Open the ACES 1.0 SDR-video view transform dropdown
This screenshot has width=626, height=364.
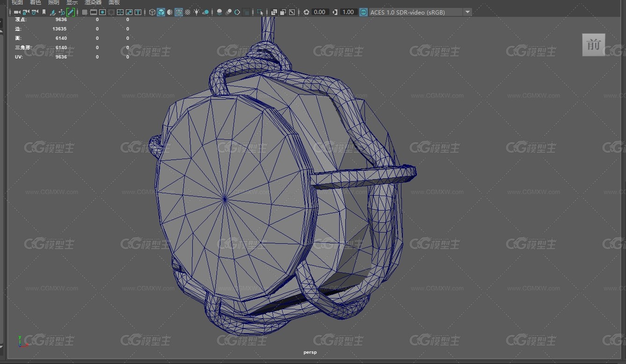tap(420, 12)
